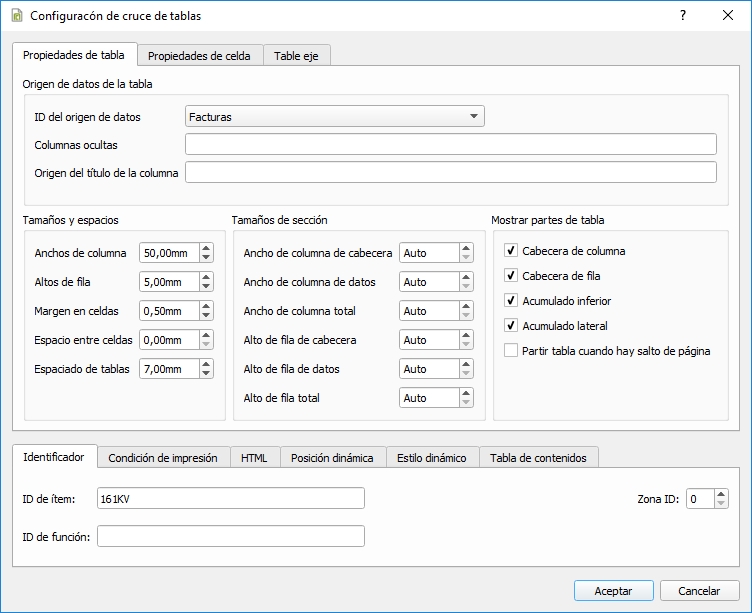Increase Alto de fila total spinner
Image resolution: width=752 pixels, height=613 pixels.
pyautogui.click(x=466, y=393)
